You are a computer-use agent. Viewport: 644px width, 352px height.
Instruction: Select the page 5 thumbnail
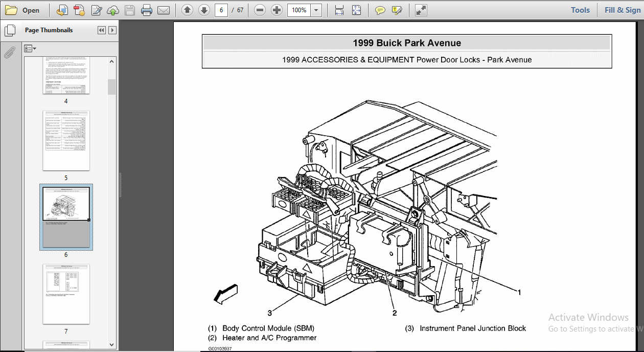pos(66,140)
